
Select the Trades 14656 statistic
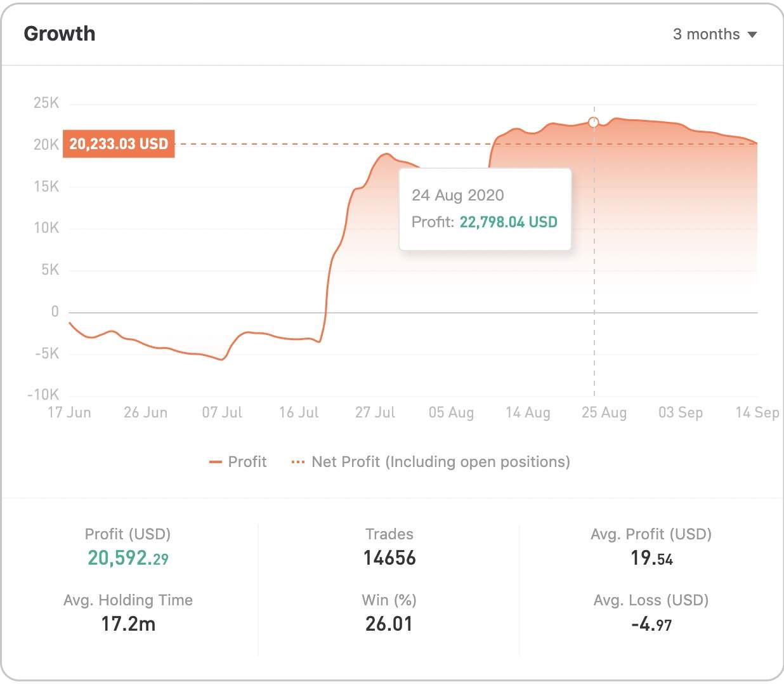click(389, 548)
